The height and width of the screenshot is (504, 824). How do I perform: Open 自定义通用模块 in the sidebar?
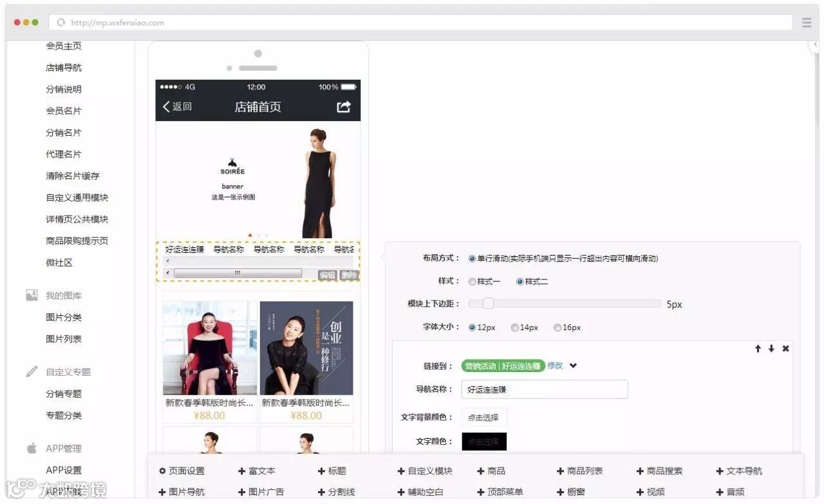click(77, 198)
